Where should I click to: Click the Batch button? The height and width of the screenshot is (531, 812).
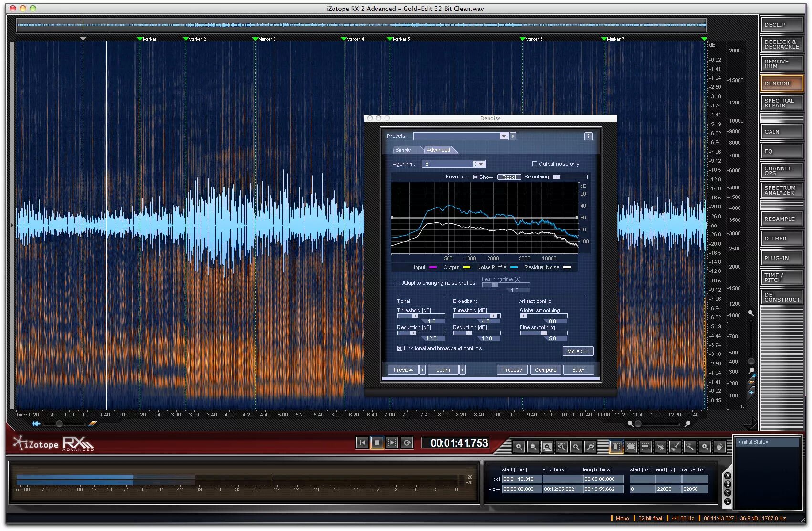579,370
